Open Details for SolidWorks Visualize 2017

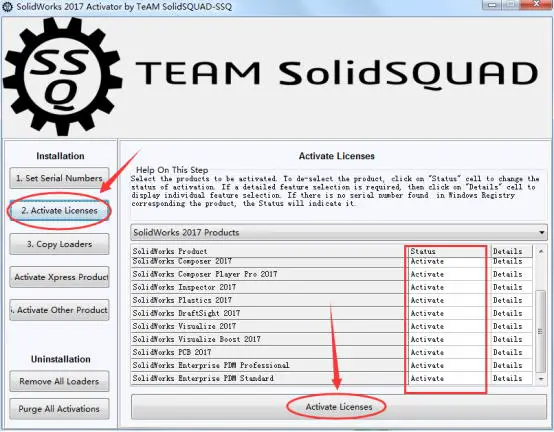[x=511, y=326]
